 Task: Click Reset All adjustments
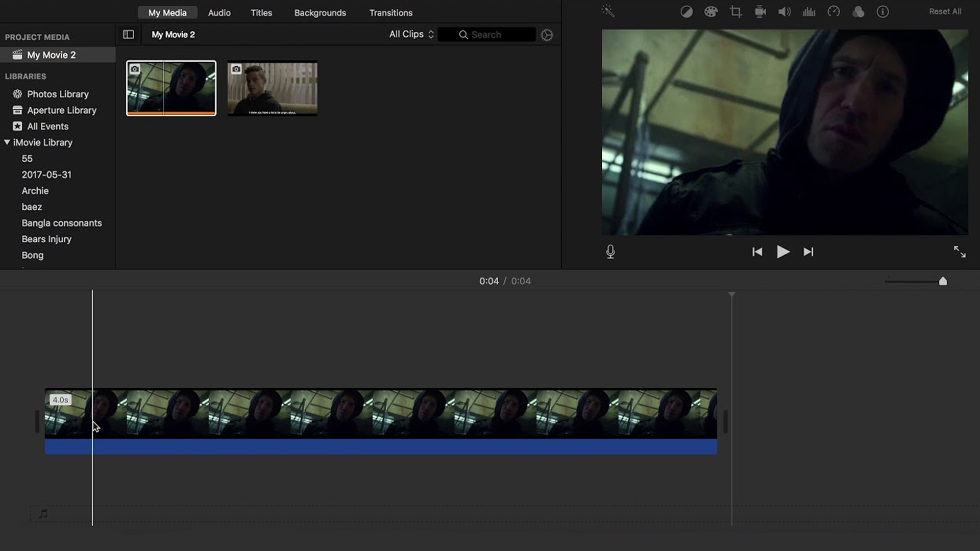pyautogui.click(x=945, y=11)
